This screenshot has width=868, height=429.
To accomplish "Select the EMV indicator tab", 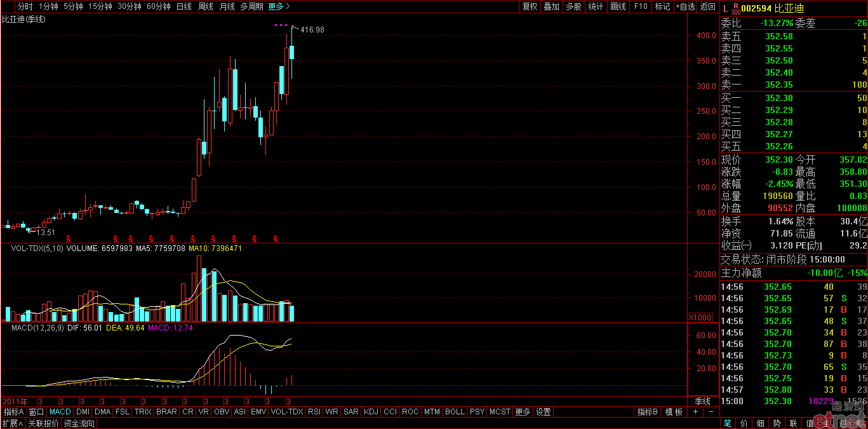I will coord(258,412).
